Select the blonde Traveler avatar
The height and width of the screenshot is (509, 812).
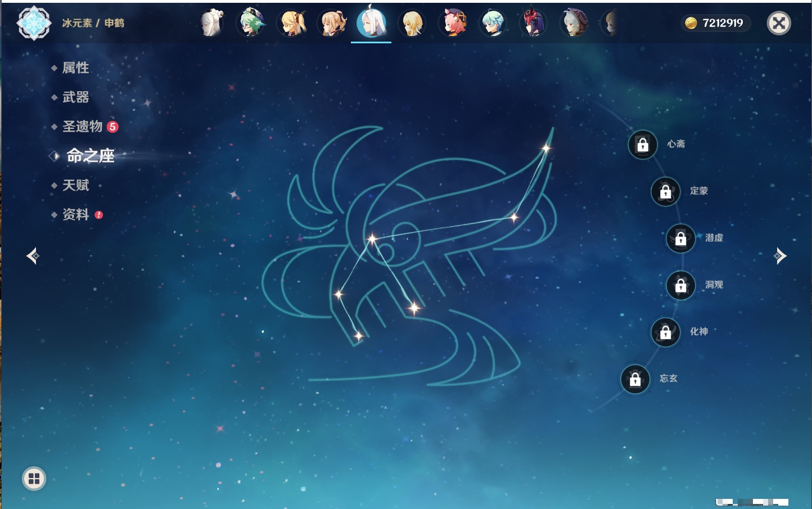point(412,23)
